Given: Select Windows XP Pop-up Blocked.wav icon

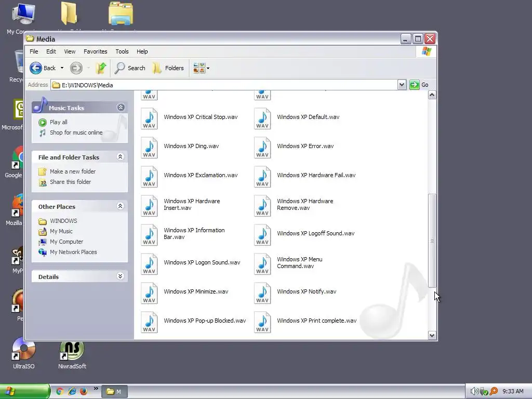Looking at the screenshot, I should click(149, 322).
